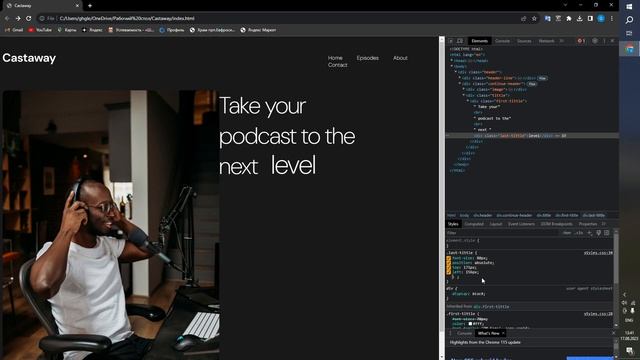This screenshot has height=360, width=640.
Task: Open the translate extension icon
Action: [x=548, y=18]
